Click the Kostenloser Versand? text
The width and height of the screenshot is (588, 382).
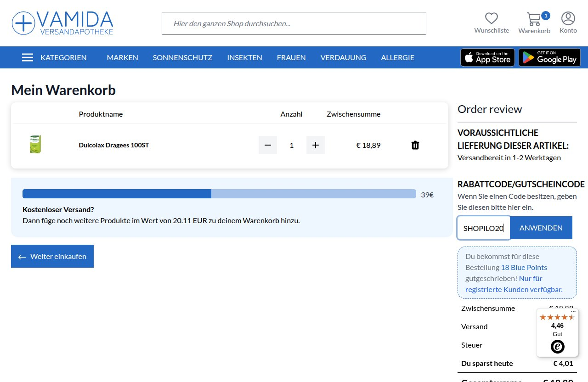(58, 209)
